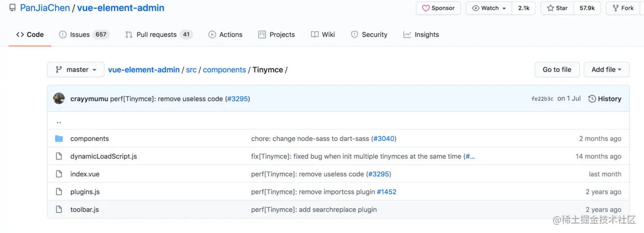This screenshot has height=233, width=644.
Task: Open the src breadcrumb link
Action: click(191, 70)
